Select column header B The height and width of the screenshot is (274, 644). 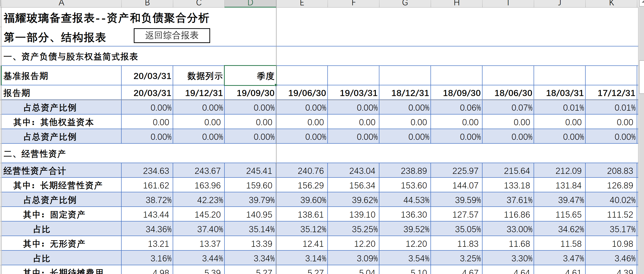[147, 3]
